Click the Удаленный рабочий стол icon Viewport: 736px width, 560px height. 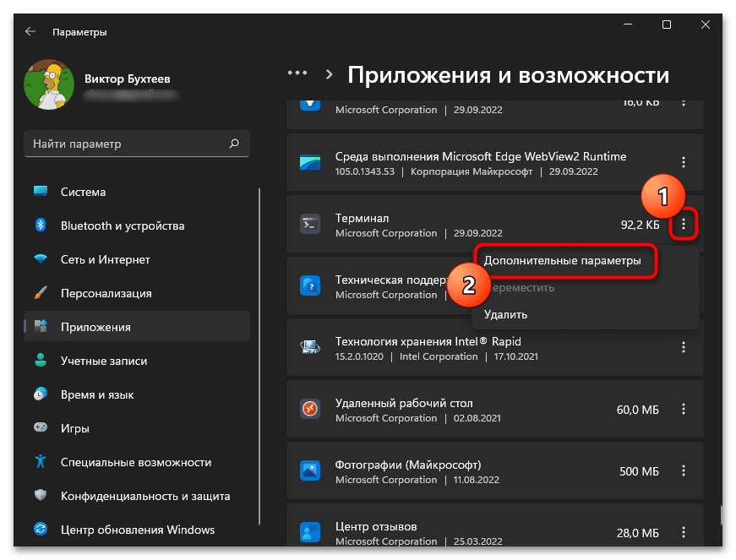tap(310, 409)
